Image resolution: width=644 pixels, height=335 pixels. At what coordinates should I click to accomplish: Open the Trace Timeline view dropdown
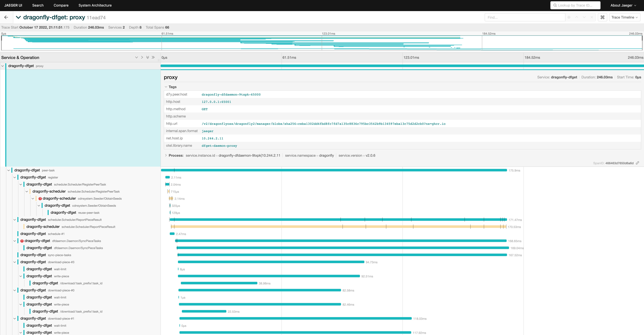click(x=624, y=17)
